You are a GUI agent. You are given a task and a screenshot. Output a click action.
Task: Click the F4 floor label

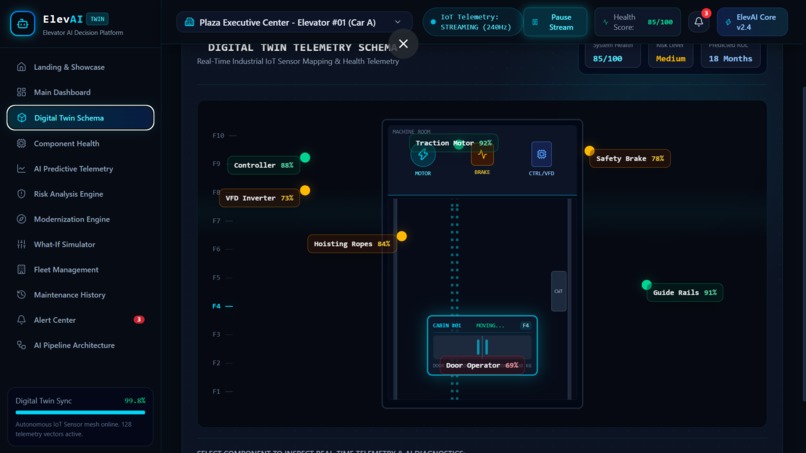(216, 306)
